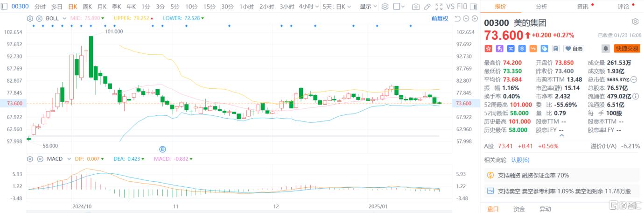Screen dimensions: 644x213
Task: Remove the BOLL indicator with its X icon
Action: (x=39, y=18)
